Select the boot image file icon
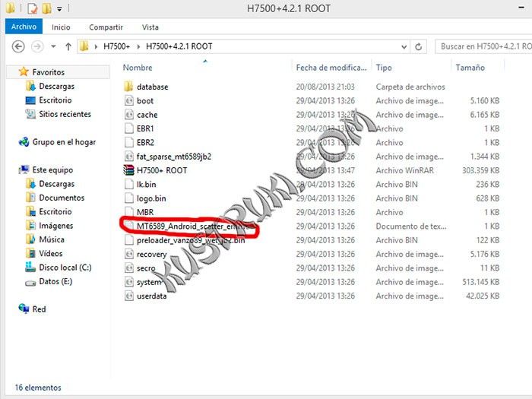This screenshot has width=532, height=399. 129,100
